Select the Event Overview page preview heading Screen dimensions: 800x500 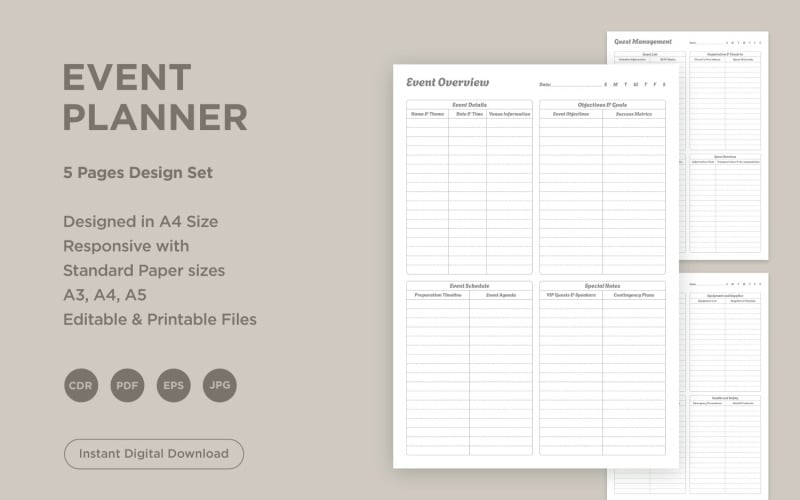pos(447,82)
